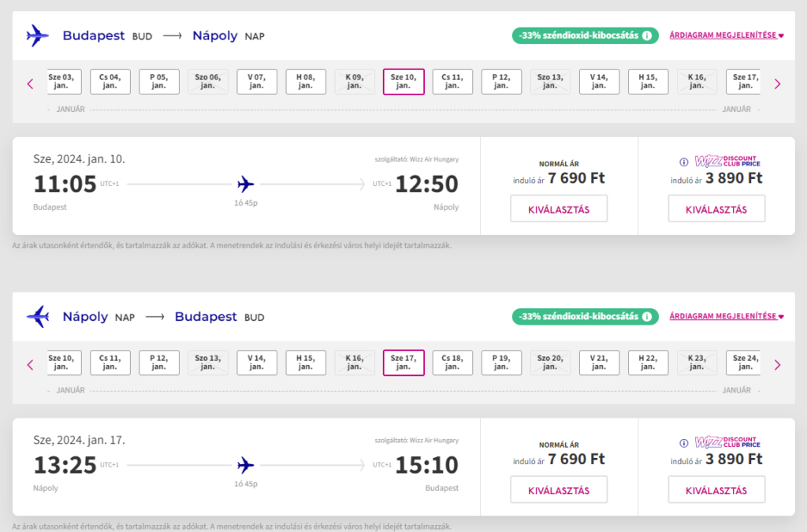
Task: Select return date Cs 18, jan.
Action: (452, 363)
